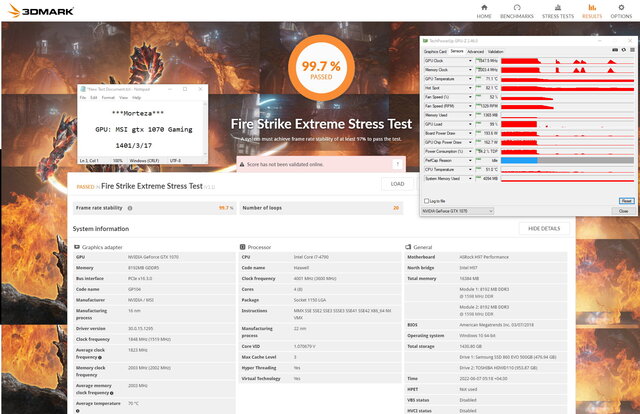Open the Benchmarks section in 3DMark
The width and height of the screenshot is (640, 414).
click(517, 11)
